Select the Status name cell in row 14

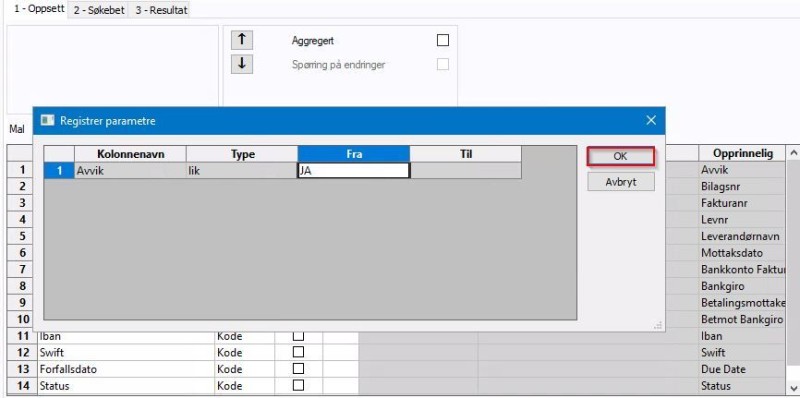pyautogui.click(x=126, y=385)
